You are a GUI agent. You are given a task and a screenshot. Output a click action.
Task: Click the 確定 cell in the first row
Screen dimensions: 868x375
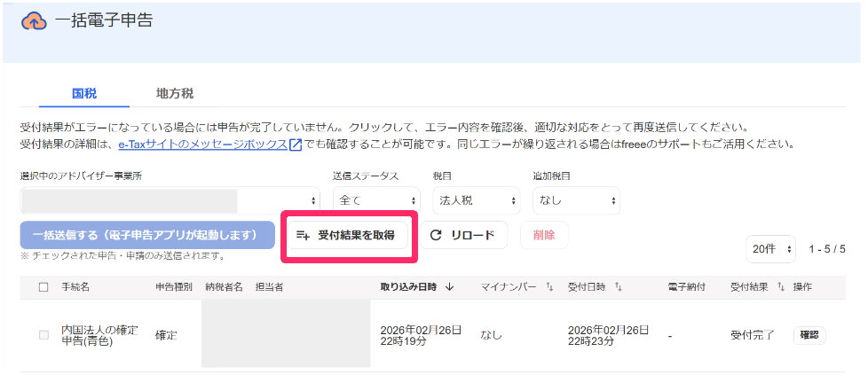point(166,335)
